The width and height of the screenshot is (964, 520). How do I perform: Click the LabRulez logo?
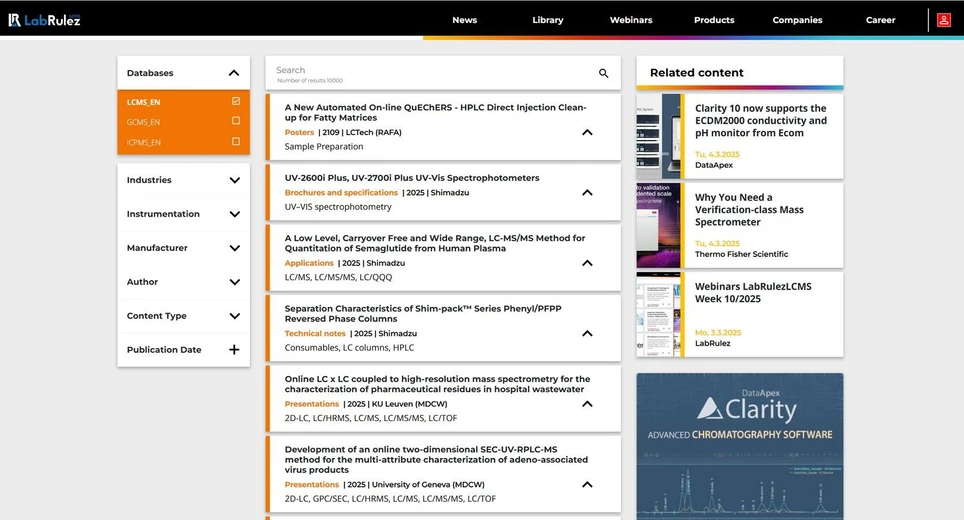45,20
